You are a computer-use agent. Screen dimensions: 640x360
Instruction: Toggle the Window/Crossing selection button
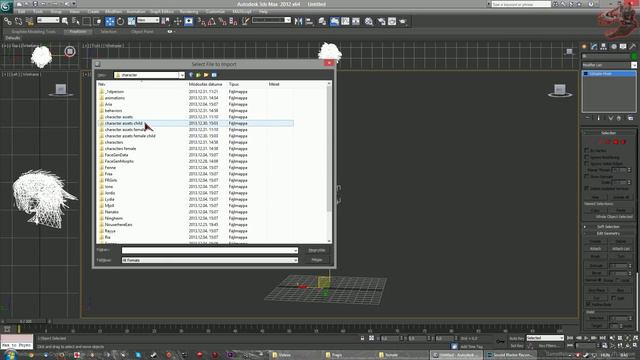(x=97, y=21)
